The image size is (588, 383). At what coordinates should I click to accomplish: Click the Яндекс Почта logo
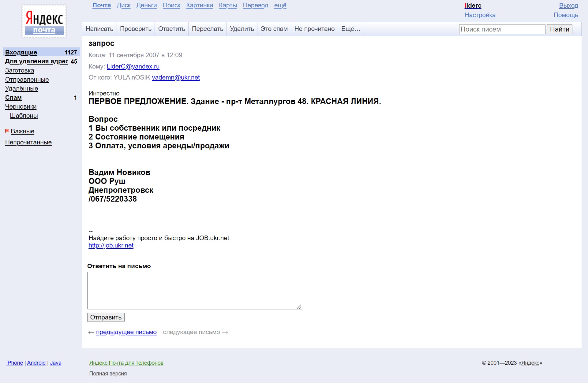(44, 21)
